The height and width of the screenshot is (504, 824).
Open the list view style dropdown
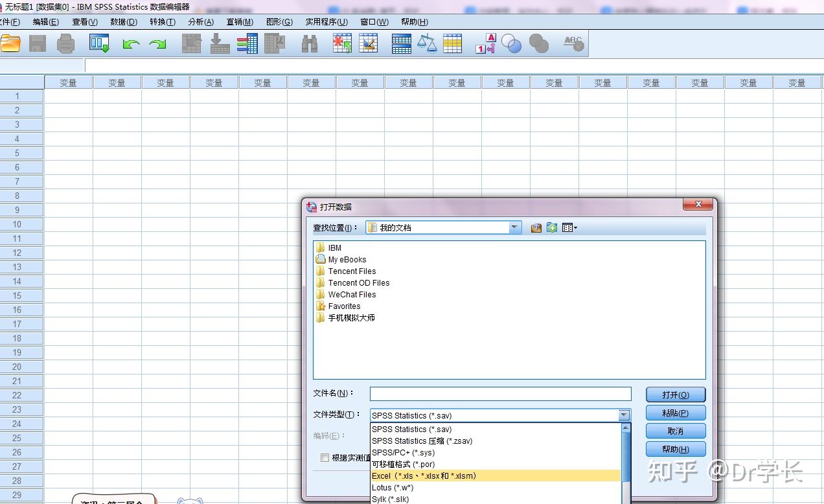pos(569,228)
